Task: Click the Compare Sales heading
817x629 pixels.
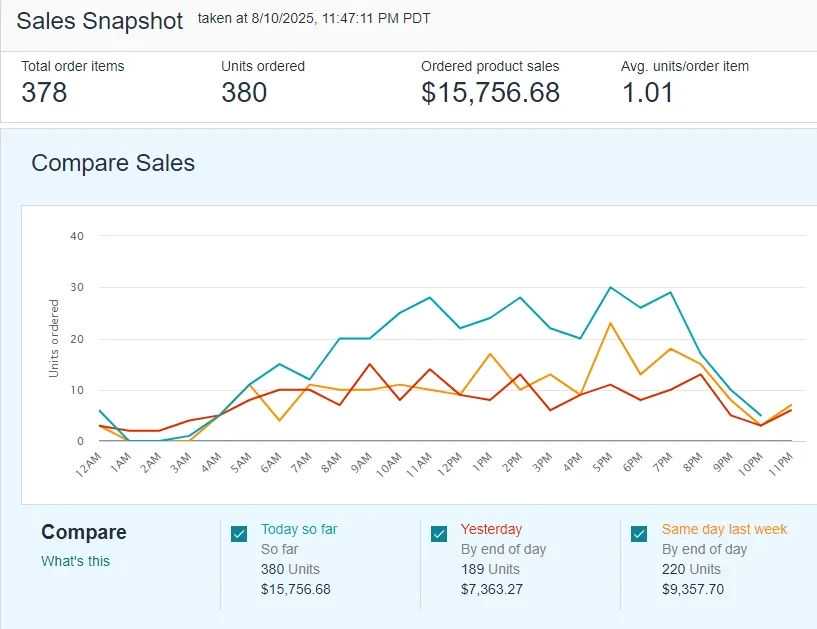Action: (113, 163)
